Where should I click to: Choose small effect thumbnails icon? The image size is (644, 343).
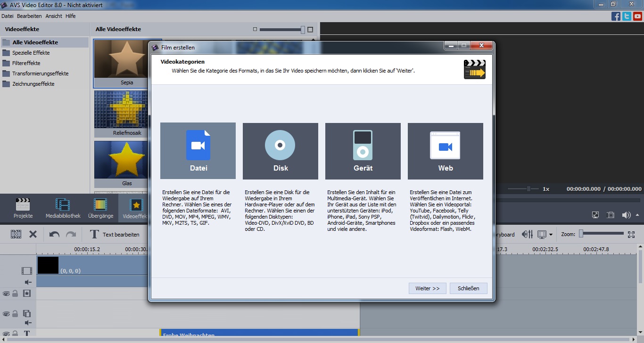click(255, 29)
